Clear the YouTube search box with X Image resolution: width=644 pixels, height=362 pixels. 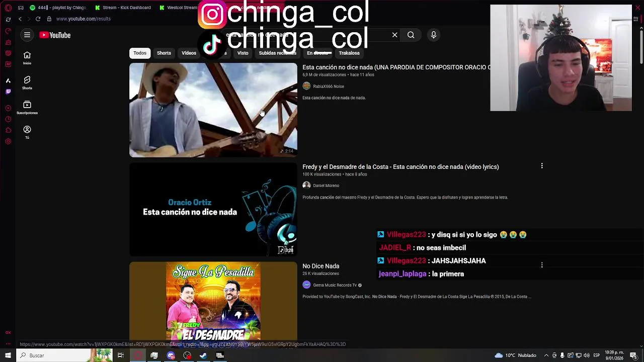[395, 35]
